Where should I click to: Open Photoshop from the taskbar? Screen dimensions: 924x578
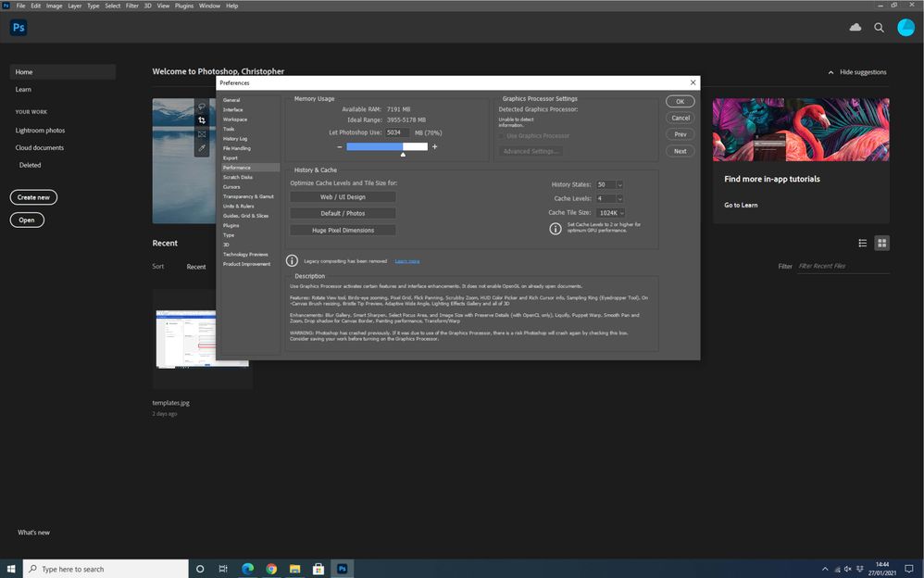pos(341,569)
